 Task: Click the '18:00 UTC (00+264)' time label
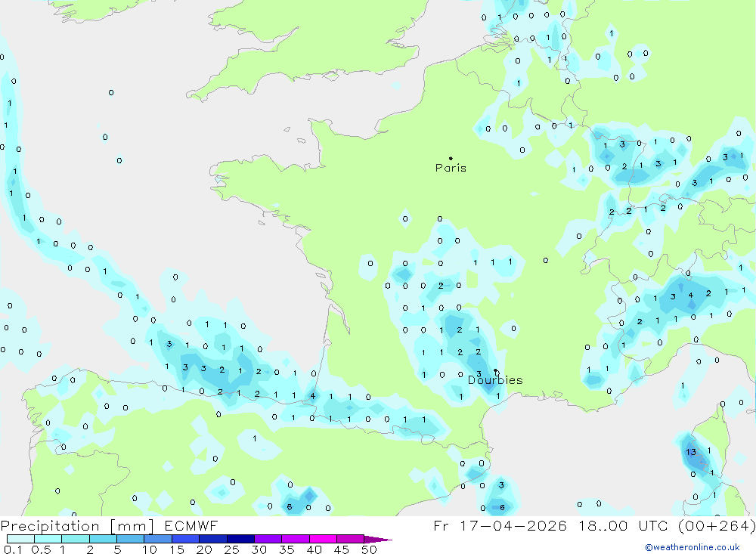(x=668, y=525)
